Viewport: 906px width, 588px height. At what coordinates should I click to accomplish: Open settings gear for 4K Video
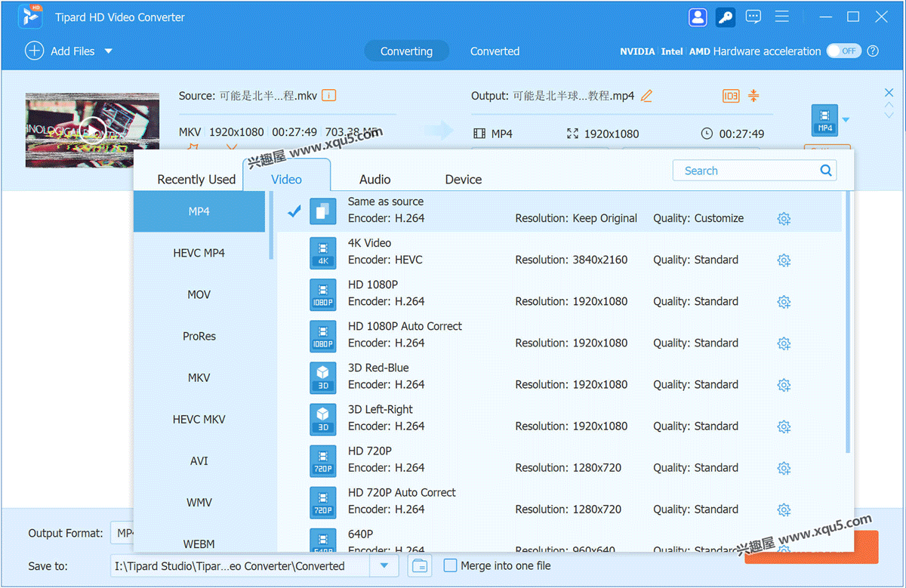[x=784, y=260]
